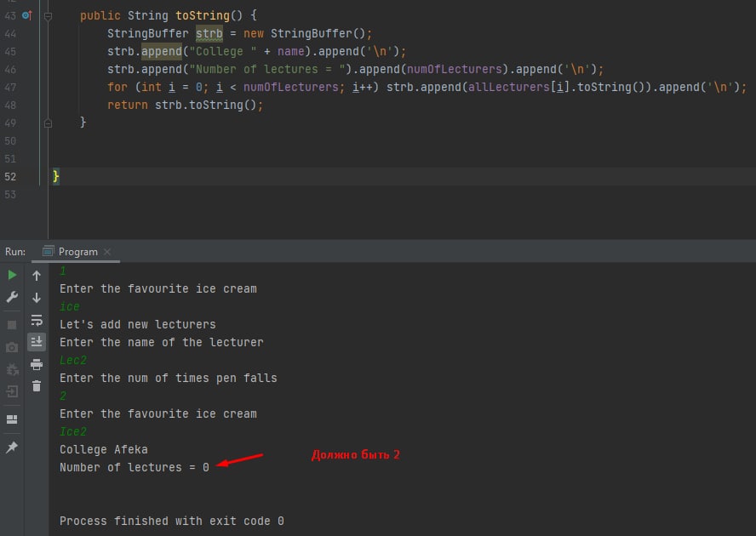Screen dimensions: 756x536
Task: Jump up the stack trace with up arrow
Action: (37, 275)
